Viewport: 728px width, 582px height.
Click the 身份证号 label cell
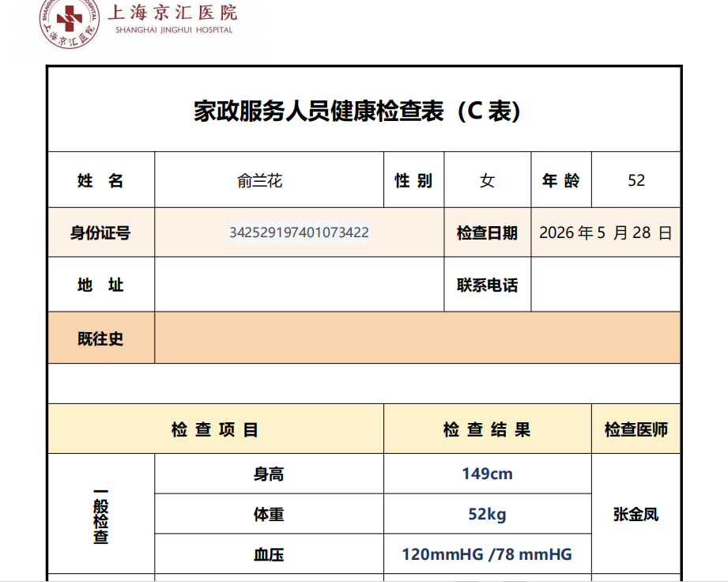point(101,232)
